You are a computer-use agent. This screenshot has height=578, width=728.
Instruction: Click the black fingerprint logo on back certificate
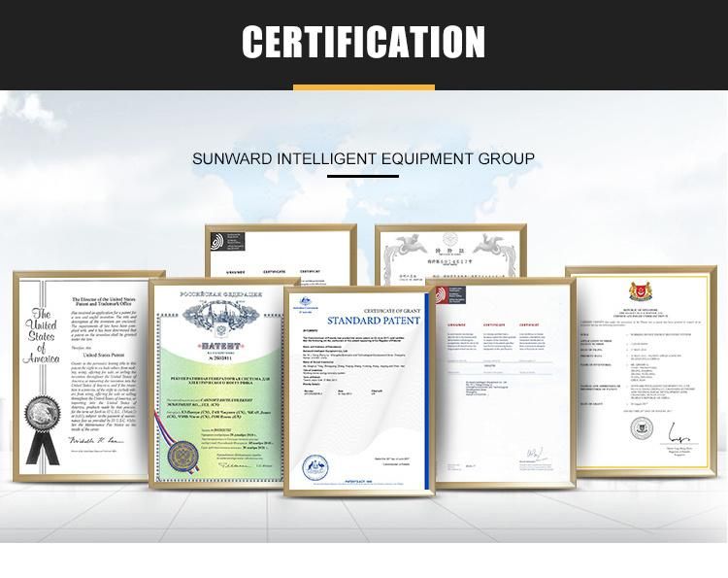[x=229, y=241]
